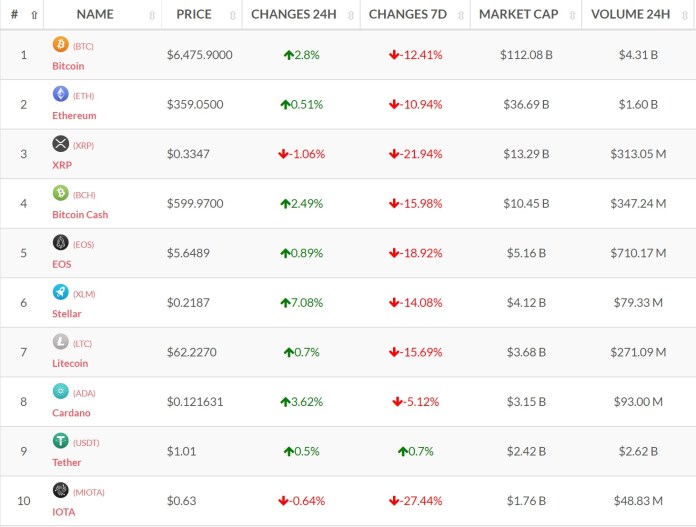The image size is (696, 527).
Task: Click the Stellar rocket logo icon
Action: click(x=61, y=292)
